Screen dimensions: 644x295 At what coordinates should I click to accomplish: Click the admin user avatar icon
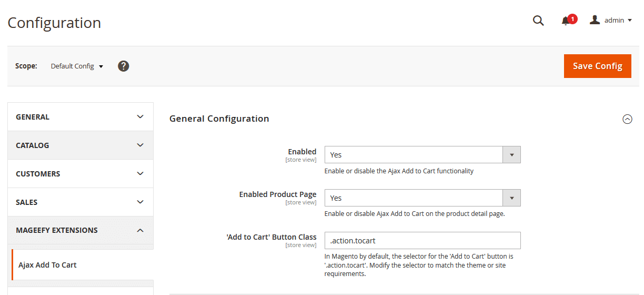595,20
